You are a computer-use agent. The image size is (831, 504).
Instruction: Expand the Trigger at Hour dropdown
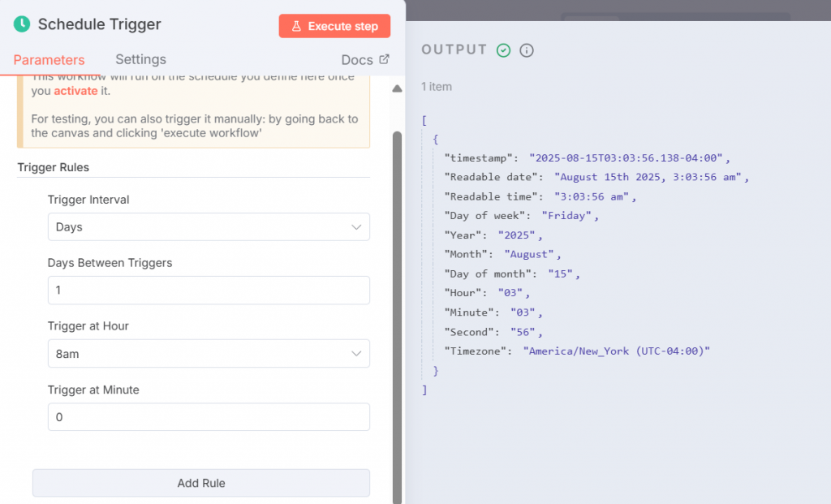pyautogui.click(x=209, y=354)
